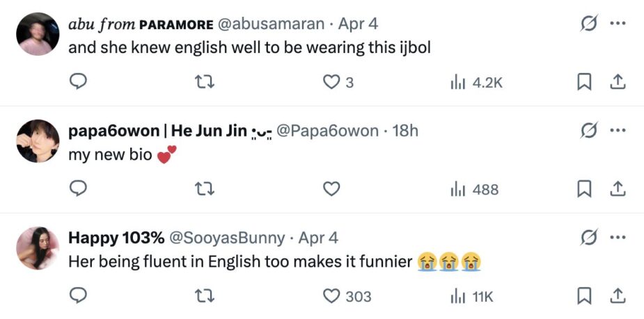Retweet papa6owon's "my new bio" tweet
Viewport: 644px width, 319px height.
point(205,189)
